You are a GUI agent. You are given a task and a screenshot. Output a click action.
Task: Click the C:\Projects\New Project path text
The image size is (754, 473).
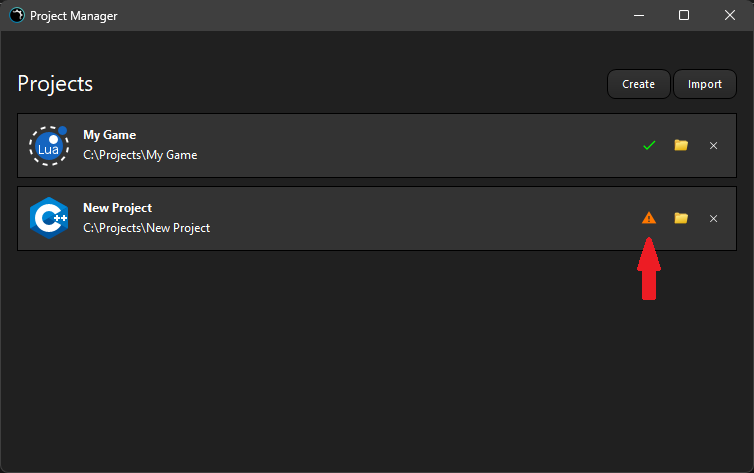pyautogui.click(x=146, y=228)
